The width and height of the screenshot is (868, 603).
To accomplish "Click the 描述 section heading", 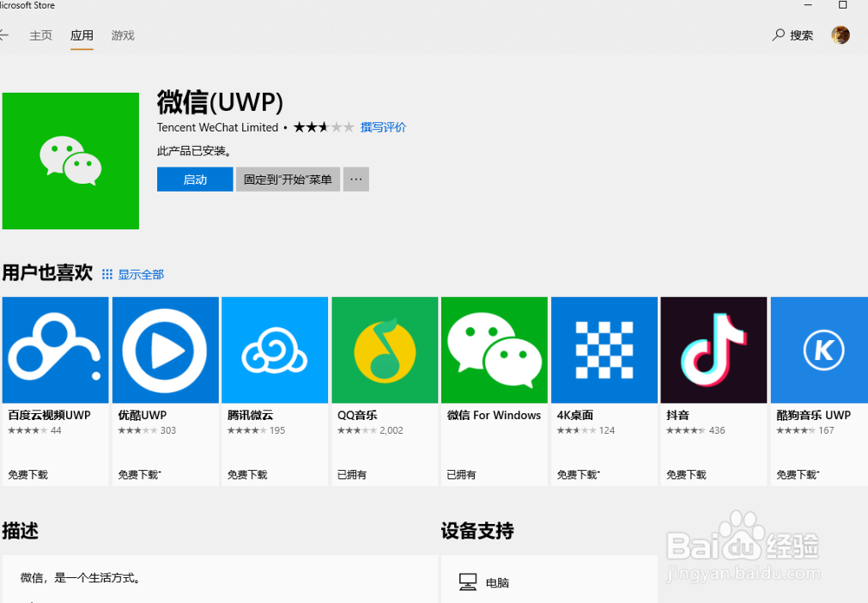I will click(21, 530).
